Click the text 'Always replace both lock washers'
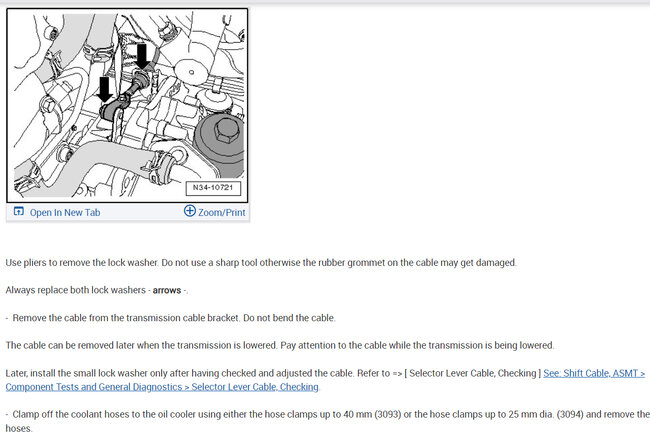This screenshot has height=436, width=650. tap(76, 290)
